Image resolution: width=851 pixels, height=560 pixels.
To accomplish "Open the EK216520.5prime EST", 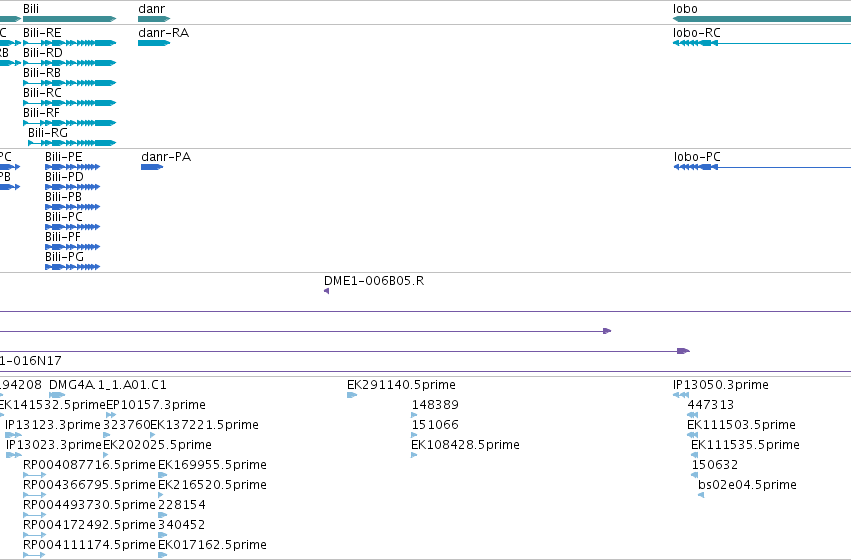I will tap(161, 495).
